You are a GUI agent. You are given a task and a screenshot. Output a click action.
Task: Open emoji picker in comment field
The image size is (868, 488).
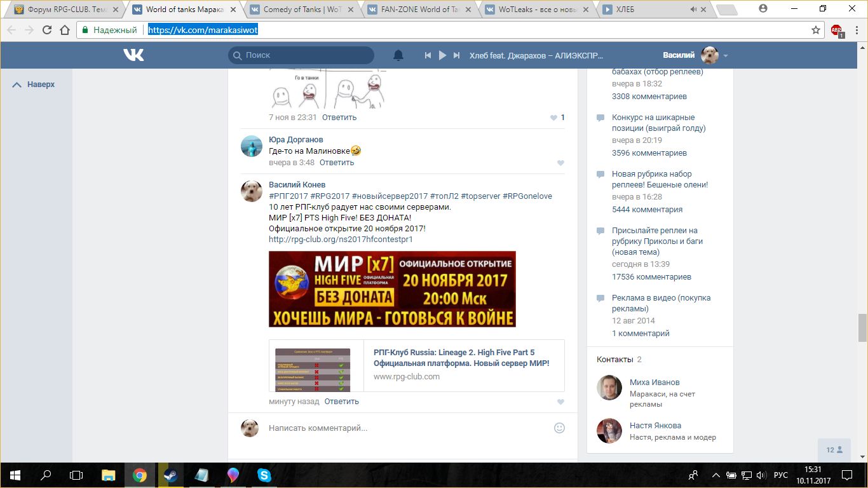pyautogui.click(x=559, y=428)
